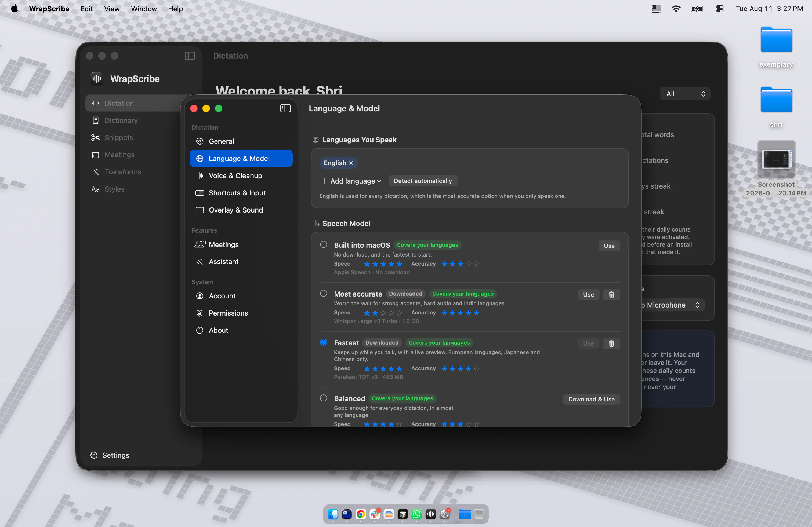
Task: Open the WrapScribe menu in menu bar
Action: point(49,9)
